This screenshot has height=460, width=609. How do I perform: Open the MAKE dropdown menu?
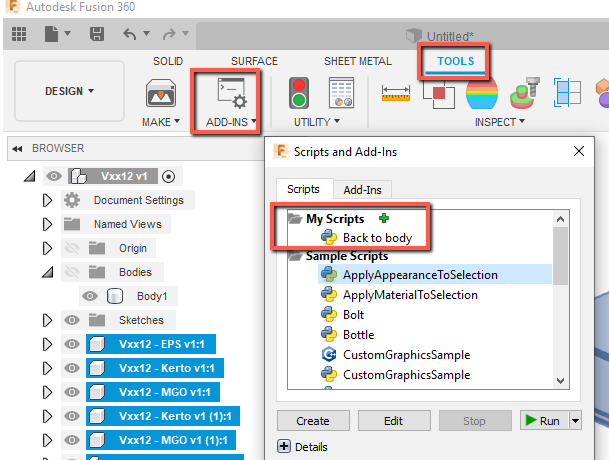[161, 122]
